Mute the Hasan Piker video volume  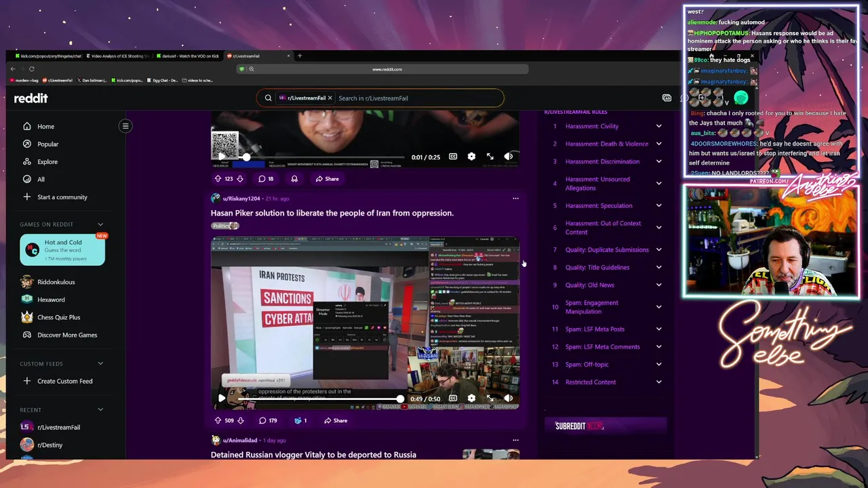tap(508, 399)
